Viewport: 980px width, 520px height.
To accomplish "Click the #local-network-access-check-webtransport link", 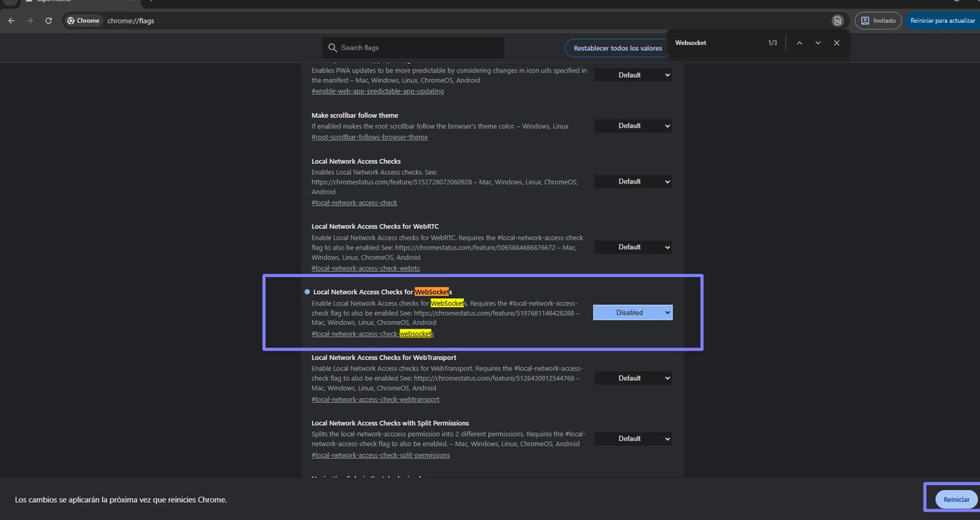I will coord(375,400).
